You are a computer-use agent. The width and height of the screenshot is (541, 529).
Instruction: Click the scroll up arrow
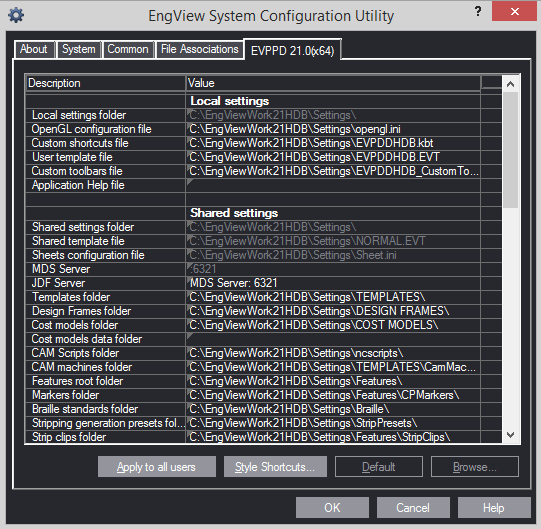511,84
